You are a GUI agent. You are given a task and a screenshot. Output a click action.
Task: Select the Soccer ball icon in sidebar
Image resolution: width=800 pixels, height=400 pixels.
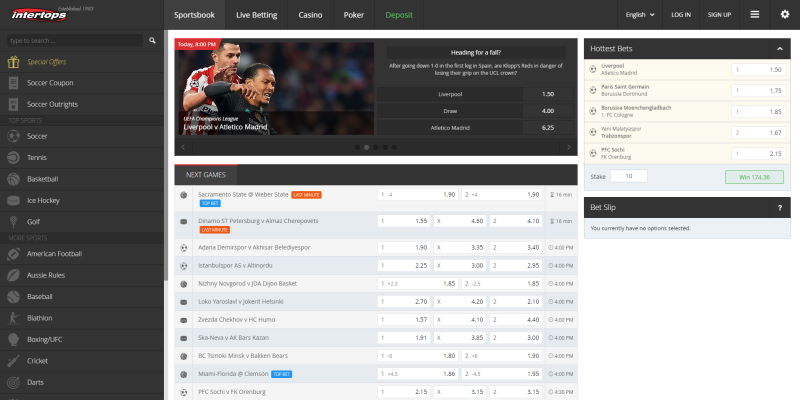click(x=13, y=136)
